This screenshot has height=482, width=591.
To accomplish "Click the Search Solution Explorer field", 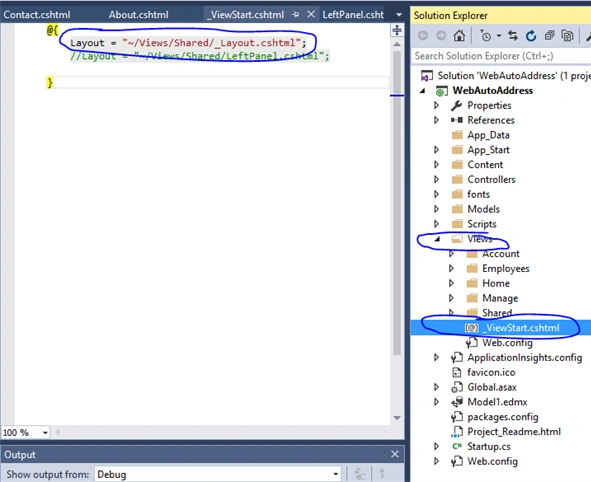I will click(x=501, y=56).
